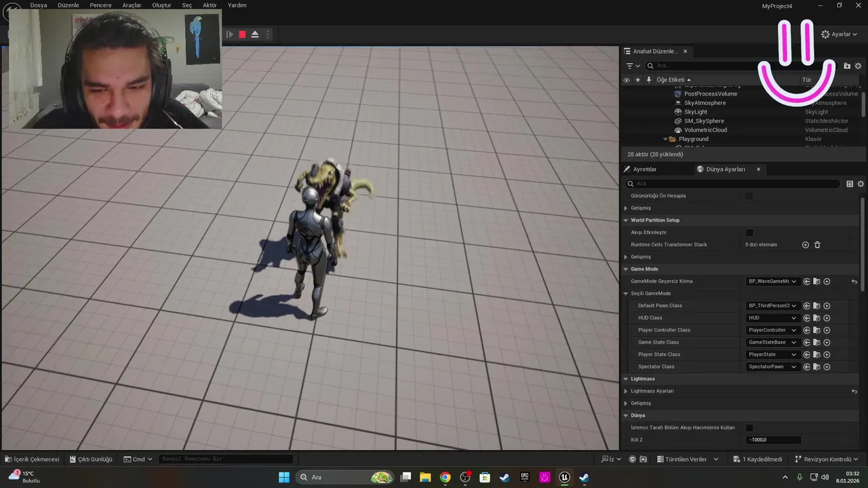Screen dimensions: 868x488
Task: Open İçerik Çekmecesi content drawer
Action: 32,459
